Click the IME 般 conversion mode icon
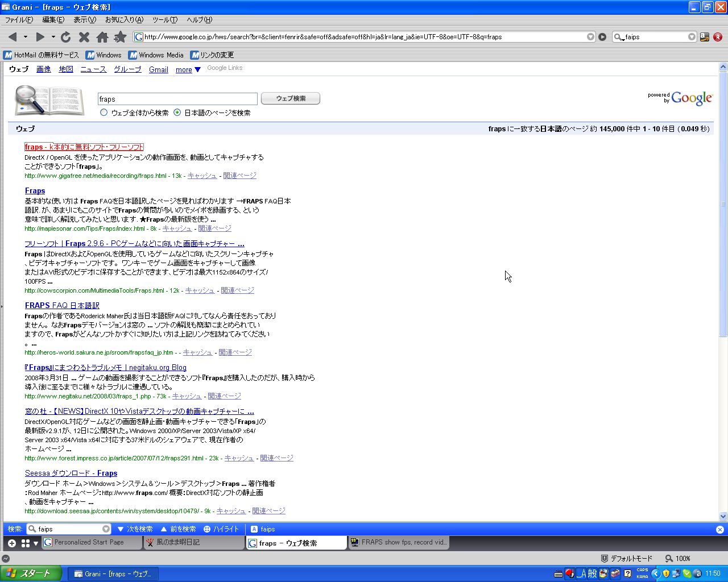The image size is (728, 582). 592,573
